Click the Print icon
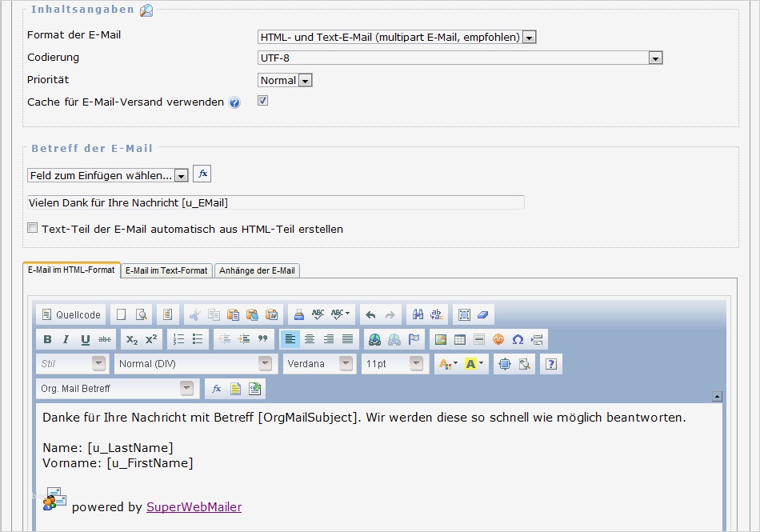 (x=299, y=315)
